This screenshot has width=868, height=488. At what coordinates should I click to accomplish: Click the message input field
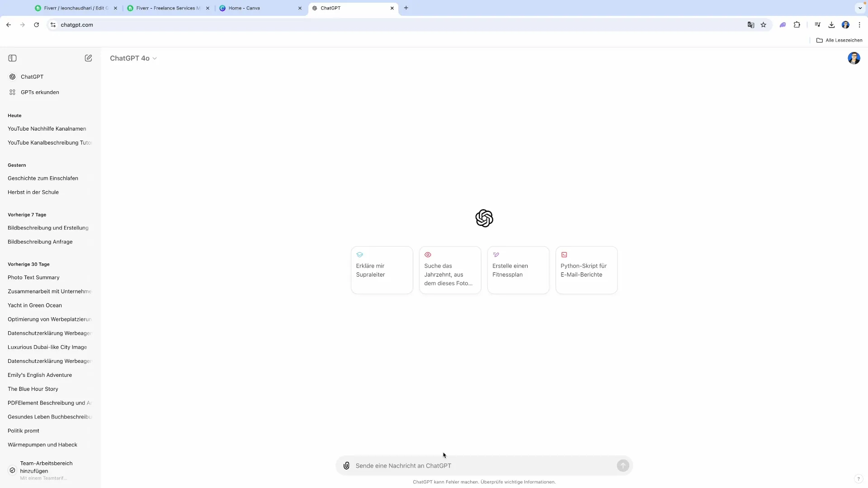(x=484, y=466)
